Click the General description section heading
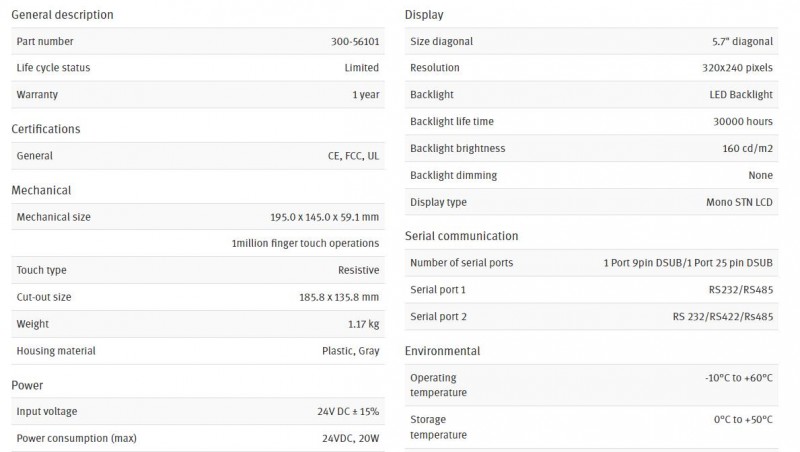 click(x=62, y=15)
